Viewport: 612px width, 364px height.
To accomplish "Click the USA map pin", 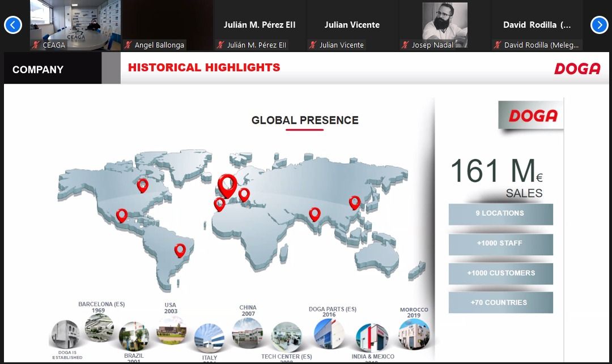I will point(142,186).
